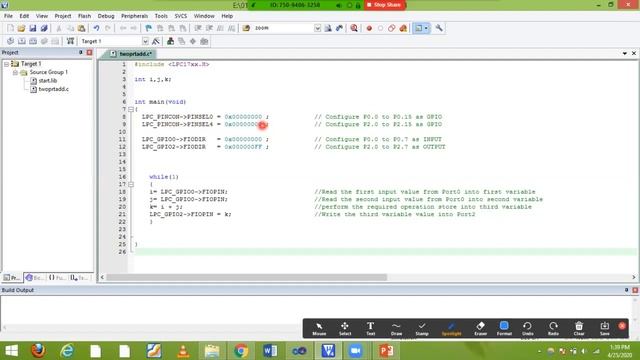The image size is (640, 360).
Task: Open the window layout dropdown arrow
Action: click(x=426, y=28)
